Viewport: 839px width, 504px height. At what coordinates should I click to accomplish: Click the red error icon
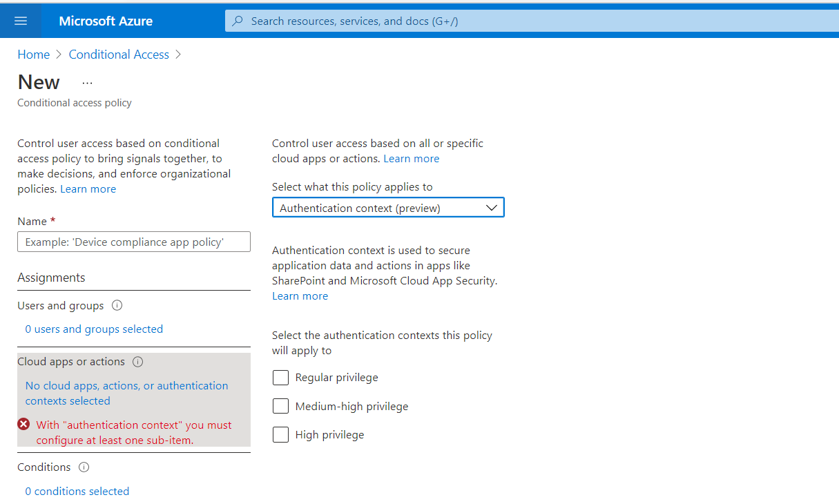24,425
